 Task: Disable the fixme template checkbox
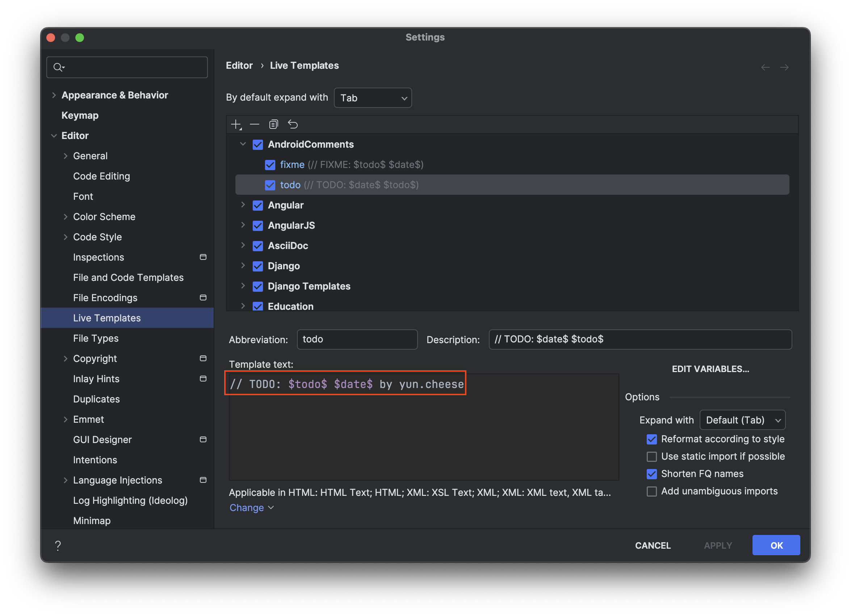click(x=270, y=165)
